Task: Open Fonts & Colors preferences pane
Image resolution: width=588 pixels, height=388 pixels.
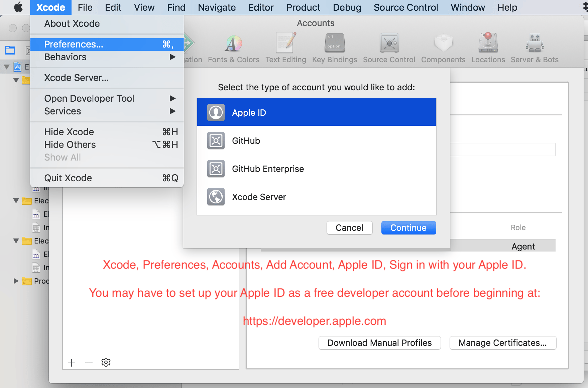Action: point(234,48)
